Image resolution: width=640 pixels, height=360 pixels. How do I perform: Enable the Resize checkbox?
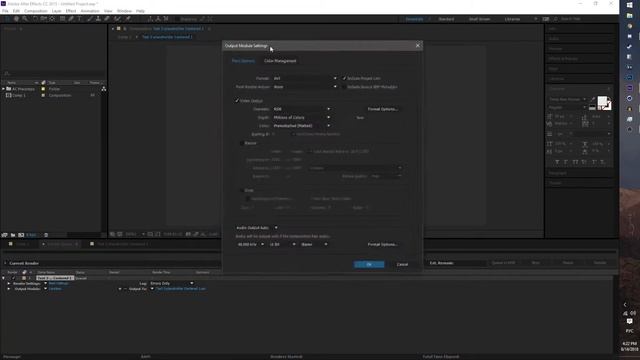pyautogui.click(x=242, y=143)
